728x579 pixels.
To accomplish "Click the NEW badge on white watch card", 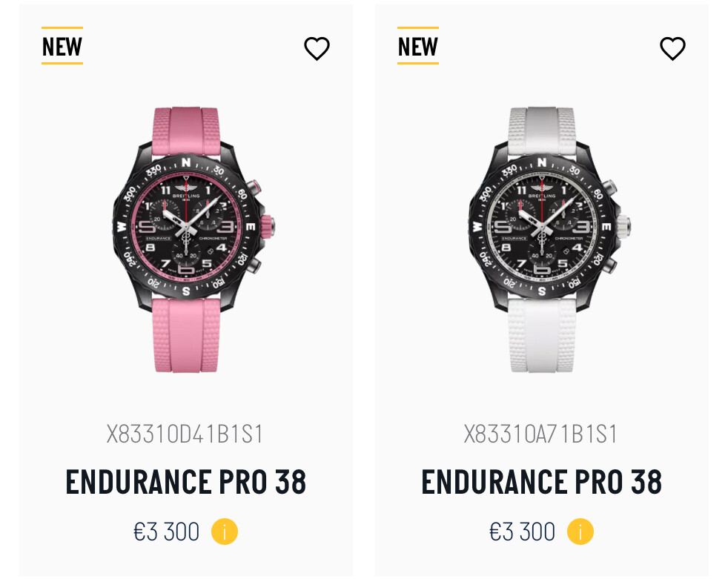I will [418, 46].
